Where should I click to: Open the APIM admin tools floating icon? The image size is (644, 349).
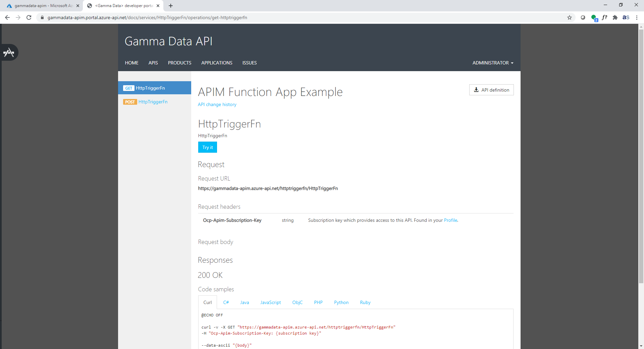pos(9,52)
